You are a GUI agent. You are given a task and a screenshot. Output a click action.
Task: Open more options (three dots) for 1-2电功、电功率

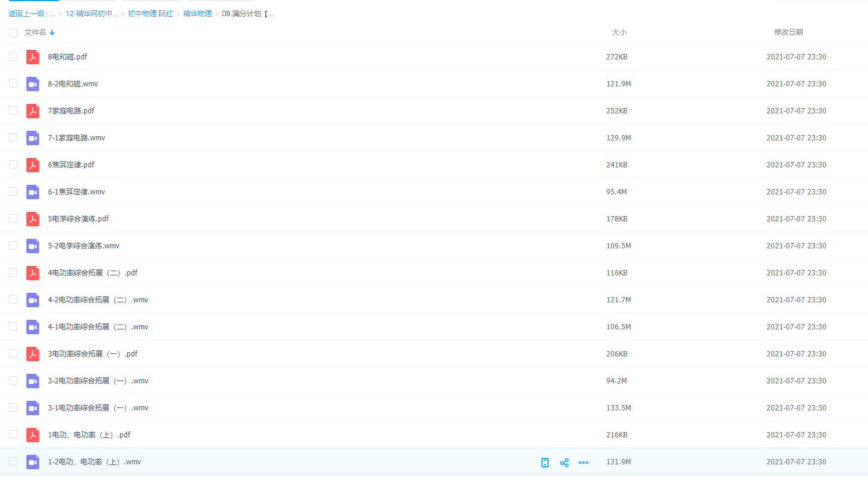coord(583,463)
